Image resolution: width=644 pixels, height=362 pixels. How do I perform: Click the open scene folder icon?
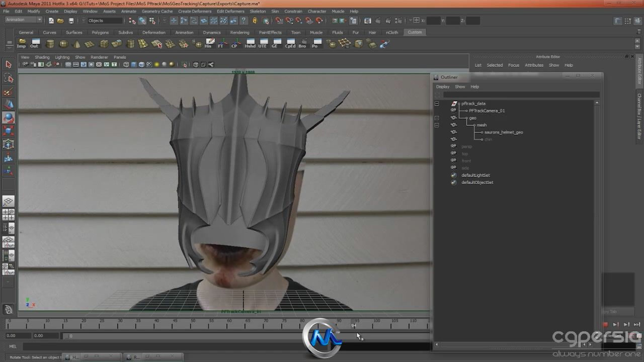click(60, 21)
